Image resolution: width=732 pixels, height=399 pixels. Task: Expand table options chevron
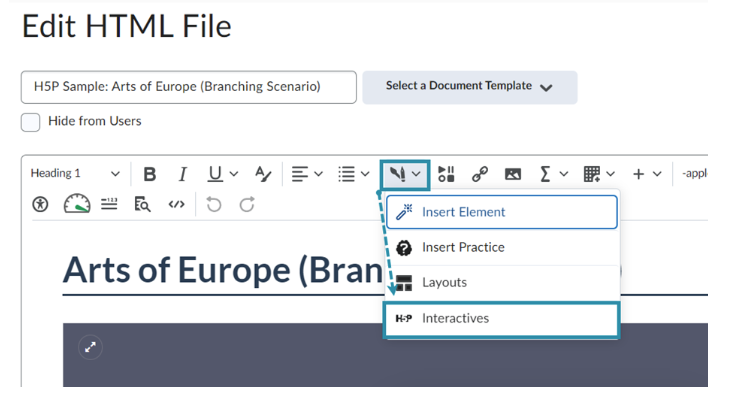click(x=610, y=174)
